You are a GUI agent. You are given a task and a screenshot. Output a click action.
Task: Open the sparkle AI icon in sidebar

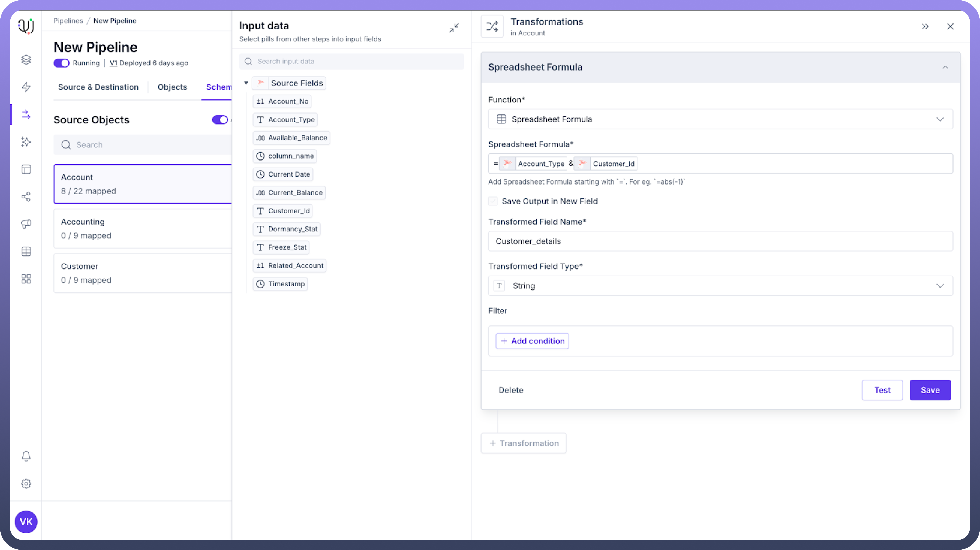pyautogui.click(x=26, y=142)
